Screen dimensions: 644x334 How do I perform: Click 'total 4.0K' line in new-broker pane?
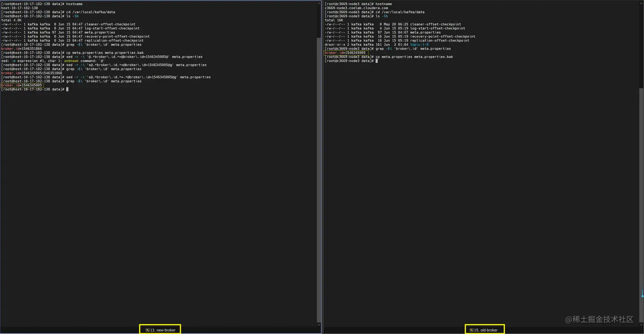11,20
